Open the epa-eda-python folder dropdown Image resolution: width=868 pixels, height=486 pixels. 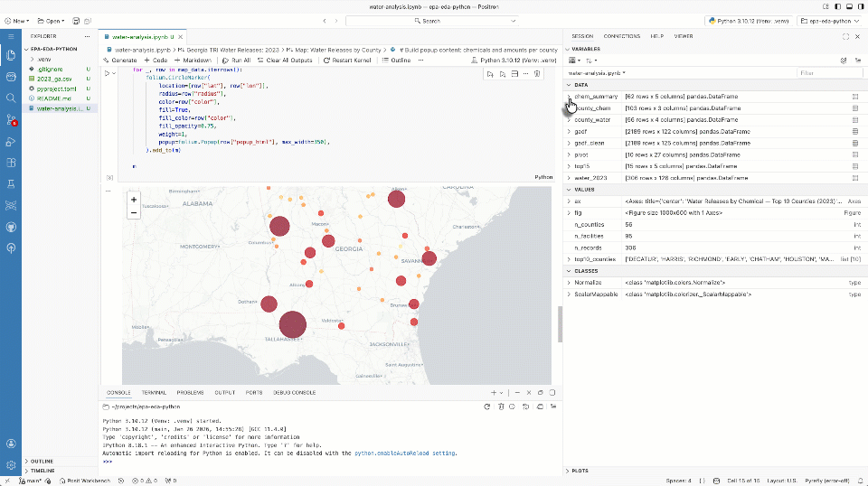(829, 20)
